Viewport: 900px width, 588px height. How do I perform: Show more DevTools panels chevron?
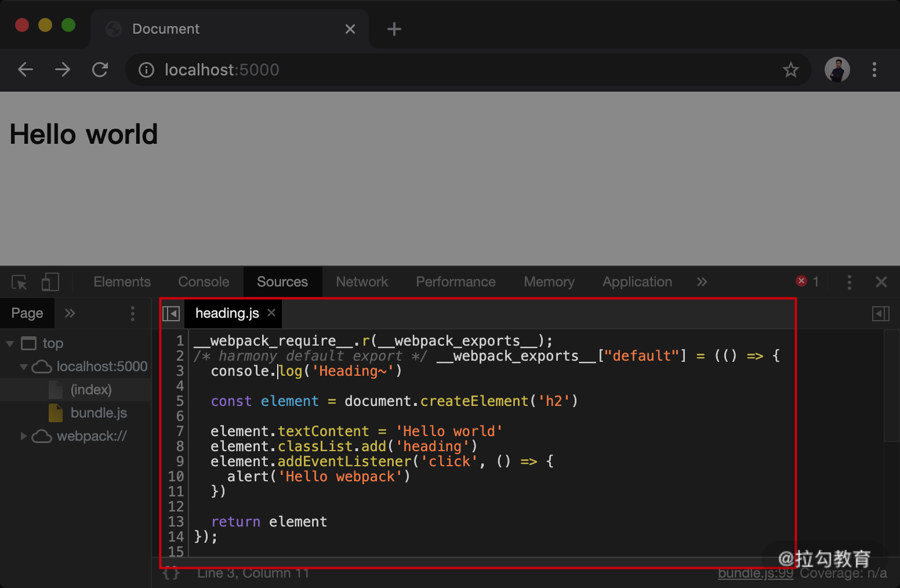[x=702, y=282]
